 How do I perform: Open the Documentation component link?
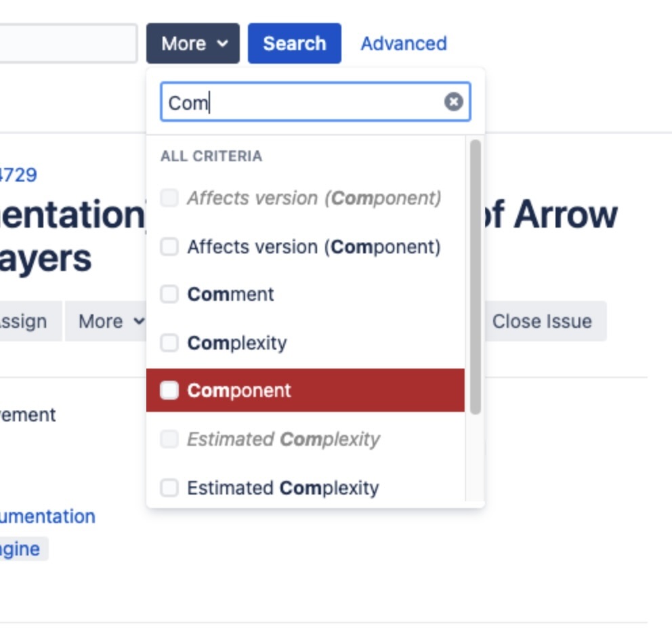[x=47, y=516]
